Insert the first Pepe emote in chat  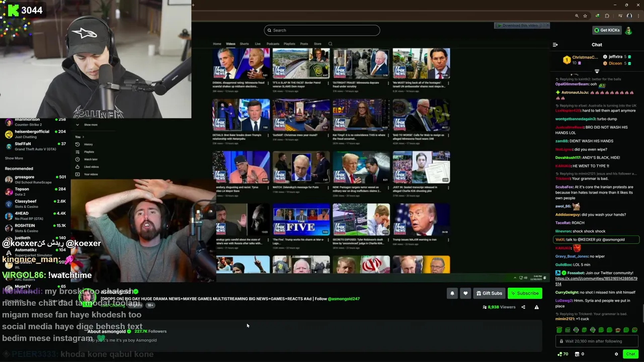pyautogui.click(x=559, y=330)
